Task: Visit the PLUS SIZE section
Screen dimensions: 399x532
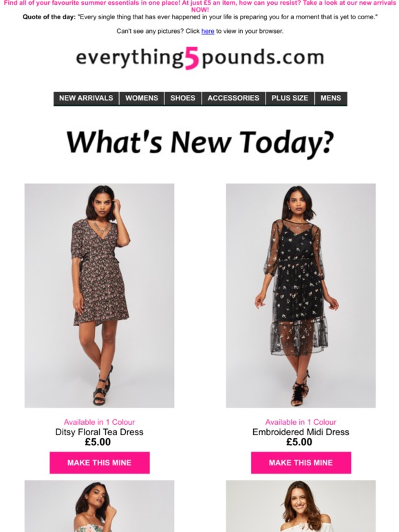Action: coord(290,98)
